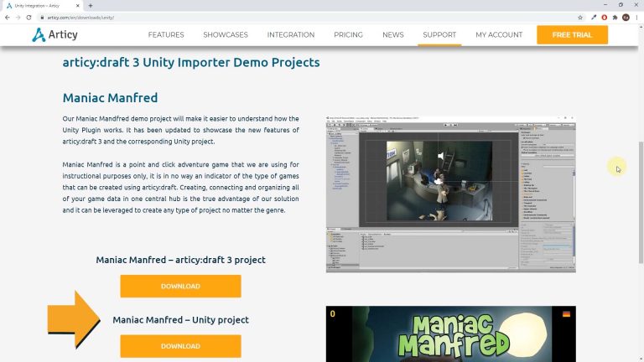Download Maniac Manfred articy:draft 3 project
The image size is (644, 362).
click(181, 286)
